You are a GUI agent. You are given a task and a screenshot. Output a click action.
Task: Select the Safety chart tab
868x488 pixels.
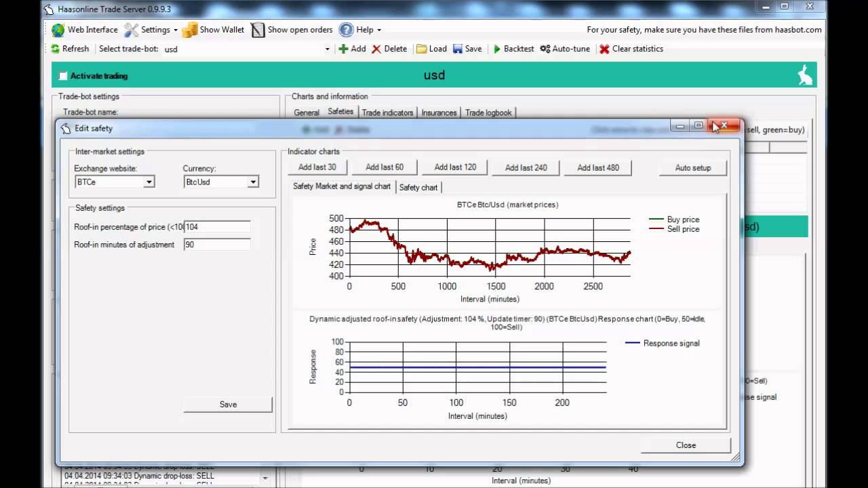coord(418,187)
